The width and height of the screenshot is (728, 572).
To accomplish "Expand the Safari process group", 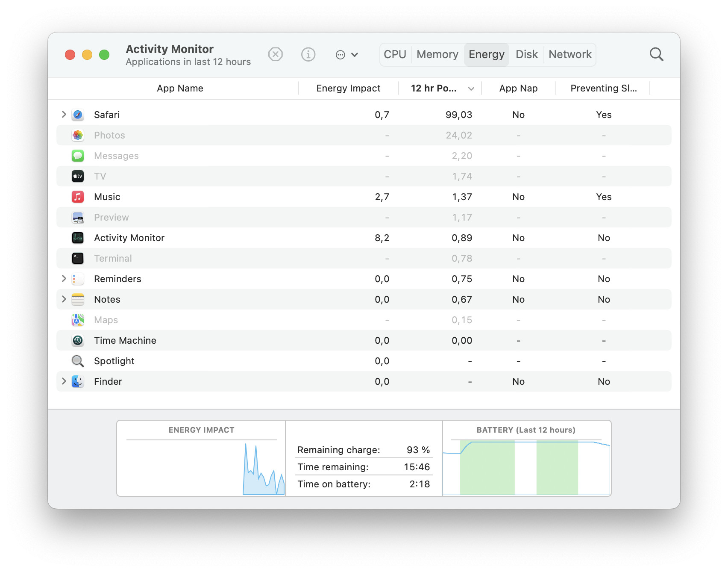I will (64, 114).
